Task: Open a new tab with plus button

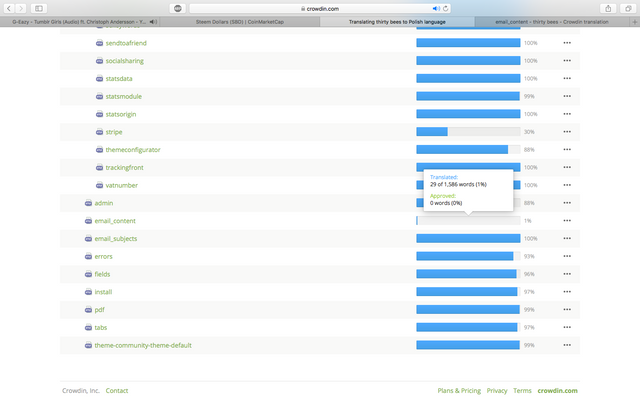Action: (x=635, y=22)
